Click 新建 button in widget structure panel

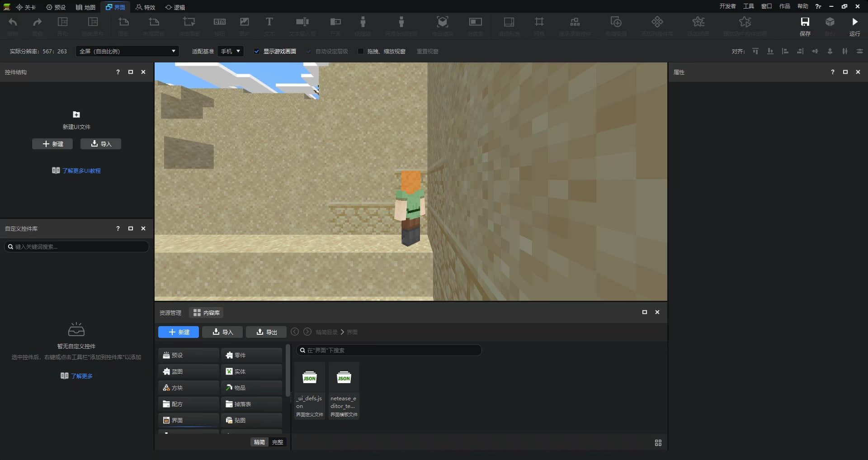(x=52, y=144)
